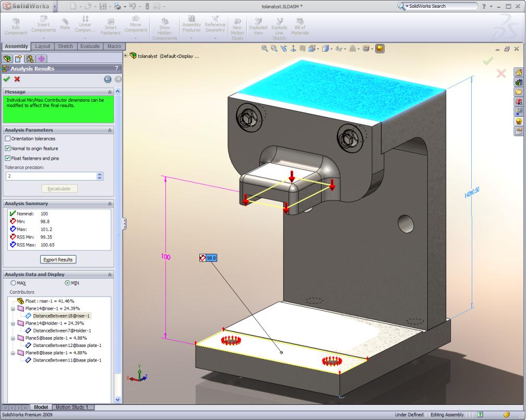Uncheck Float fasteners and pins
This screenshot has height=420, width=526.
(x=7, y=158)
